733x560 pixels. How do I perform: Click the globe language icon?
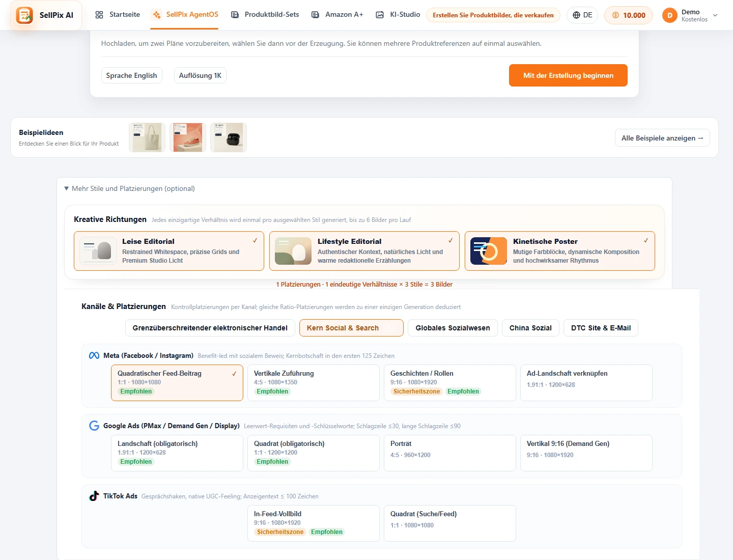(576, 15)
